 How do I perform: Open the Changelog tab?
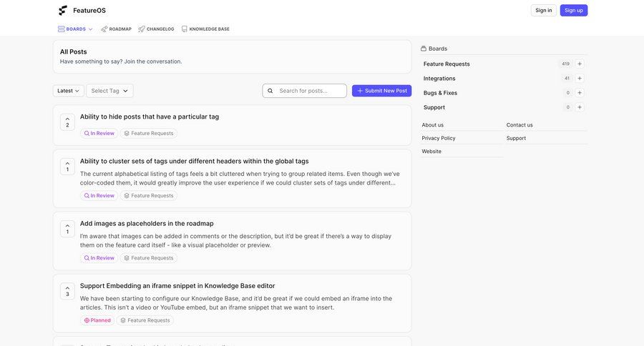click(156, 29)
